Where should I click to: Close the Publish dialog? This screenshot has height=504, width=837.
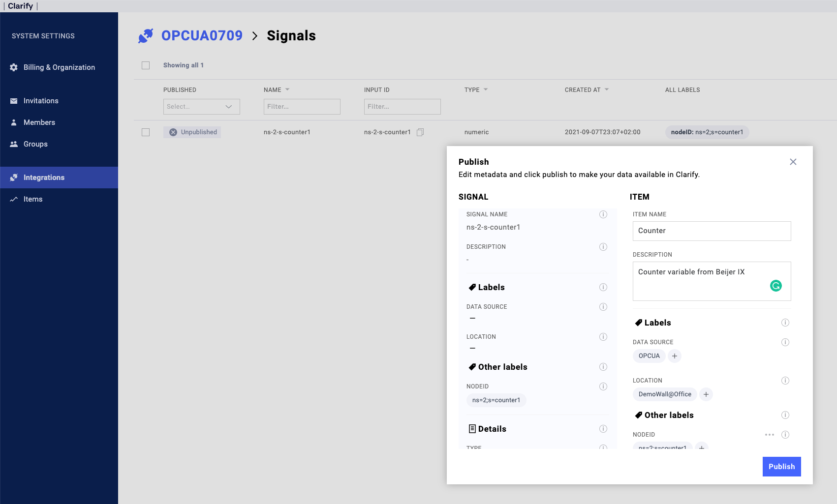pyautogui.click(x=793, y=162)
